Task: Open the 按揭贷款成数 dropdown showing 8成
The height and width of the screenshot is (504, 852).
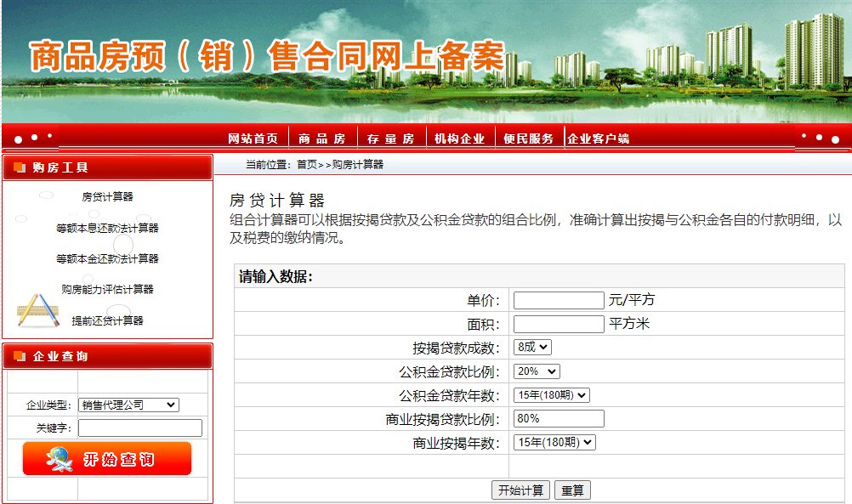Action: click(532, 347)
